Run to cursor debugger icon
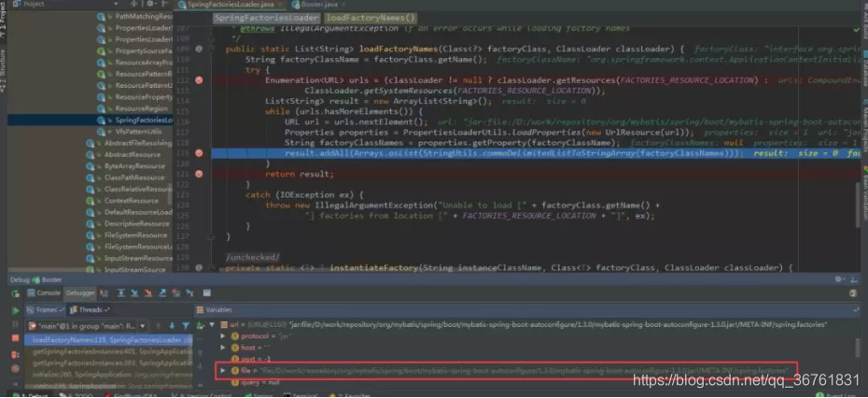This screenshot has height=398, width=868. [189, 293]
